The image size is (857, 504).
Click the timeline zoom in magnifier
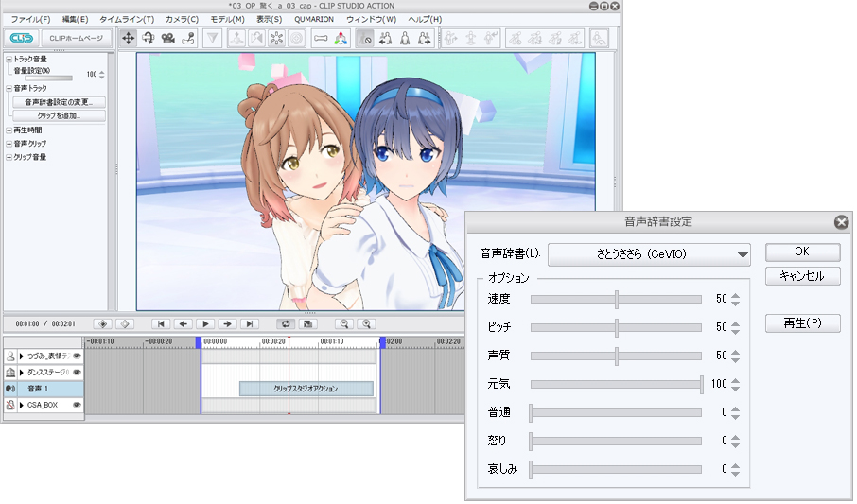[365, 323]
